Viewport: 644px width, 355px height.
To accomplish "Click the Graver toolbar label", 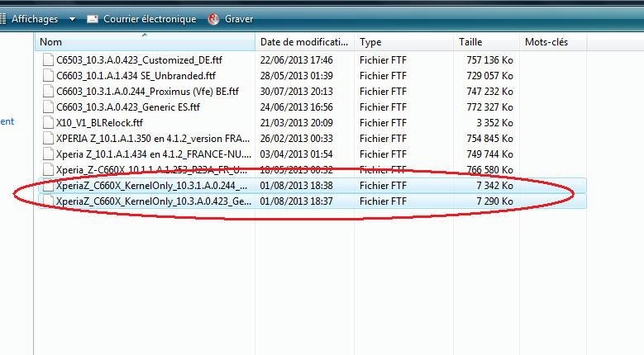I will click(x=239, y=19).
